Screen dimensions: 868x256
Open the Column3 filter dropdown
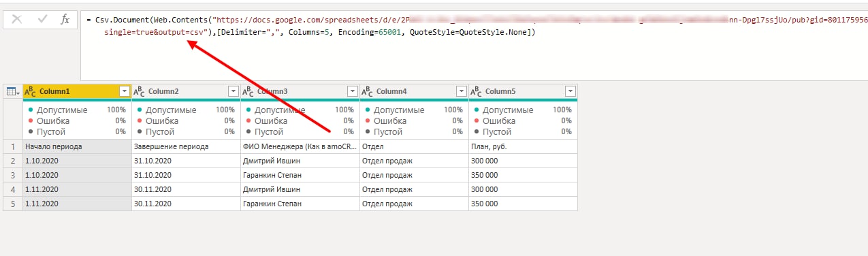click(352, 91)
